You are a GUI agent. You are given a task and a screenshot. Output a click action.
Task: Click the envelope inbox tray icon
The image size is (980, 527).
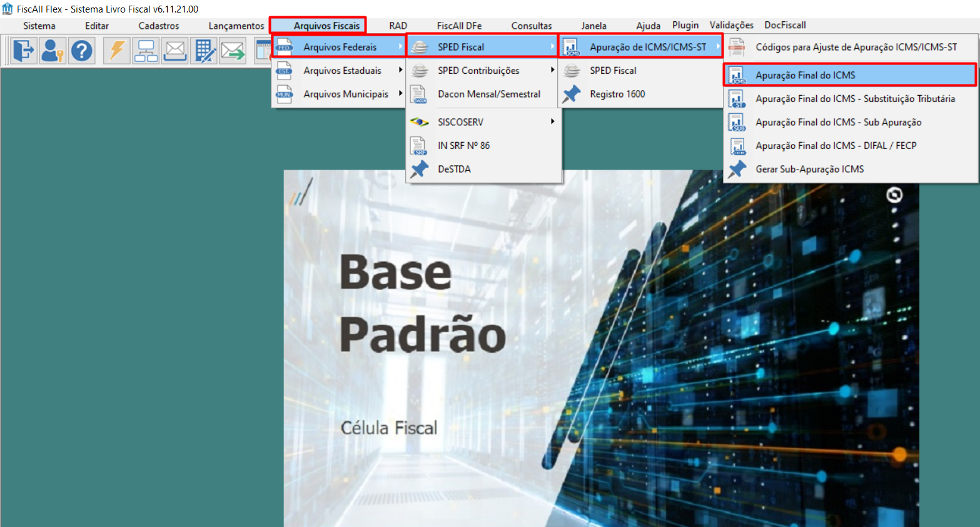click(175, 51)
